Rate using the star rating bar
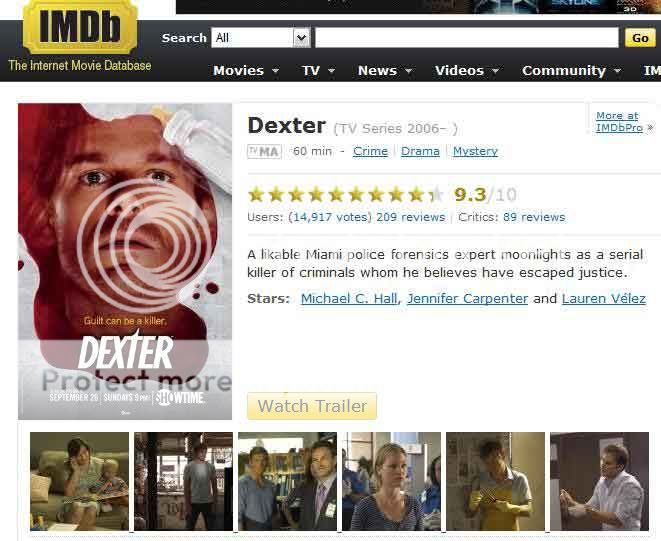Screen dimensions: 661x541 pyautogui.click(x=346, y=194)
